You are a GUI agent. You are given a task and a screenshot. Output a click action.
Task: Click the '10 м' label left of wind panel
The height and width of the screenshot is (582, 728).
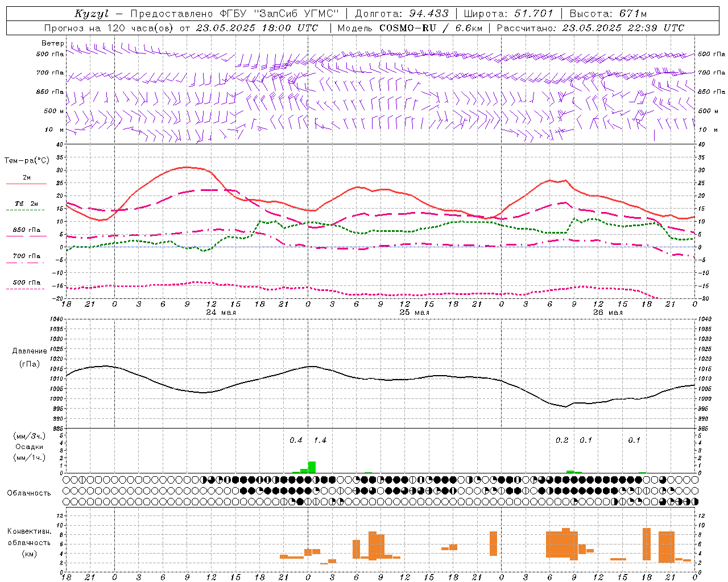[54, 130]
